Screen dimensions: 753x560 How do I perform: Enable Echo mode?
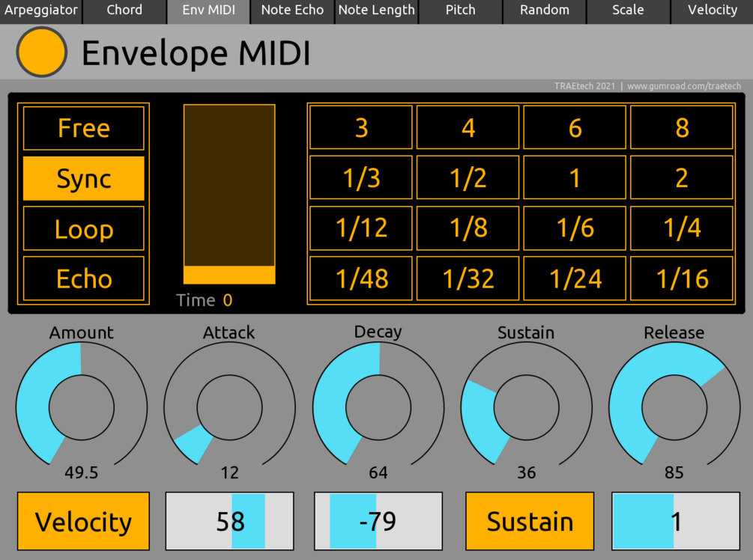pyautogui.click(x=84, y=279)
